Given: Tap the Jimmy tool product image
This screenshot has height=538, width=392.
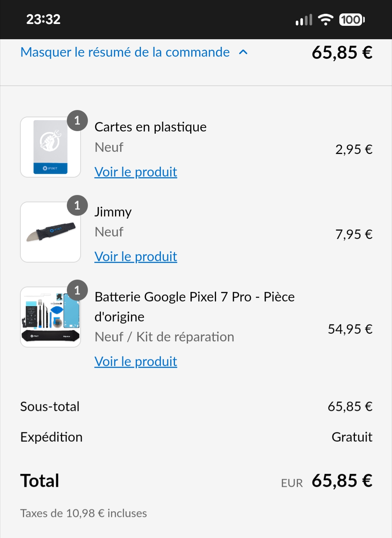Looking at the screenshot, I should coord(50,232).
